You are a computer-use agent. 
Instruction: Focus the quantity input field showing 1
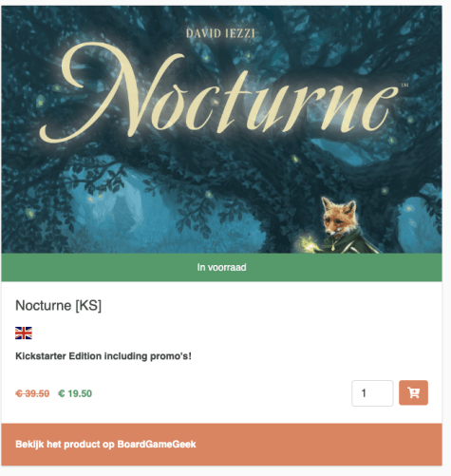point(372,393)
